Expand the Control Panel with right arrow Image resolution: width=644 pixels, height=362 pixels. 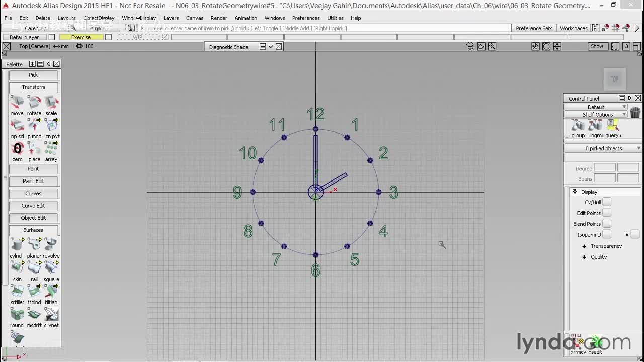[x=629, y=98]
